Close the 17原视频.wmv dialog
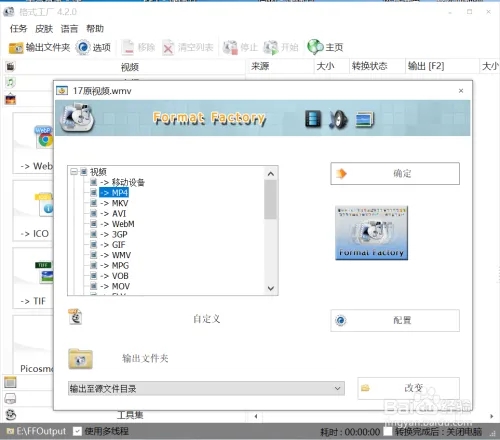Viewport: 500px width, 440px height. (461, 91)
